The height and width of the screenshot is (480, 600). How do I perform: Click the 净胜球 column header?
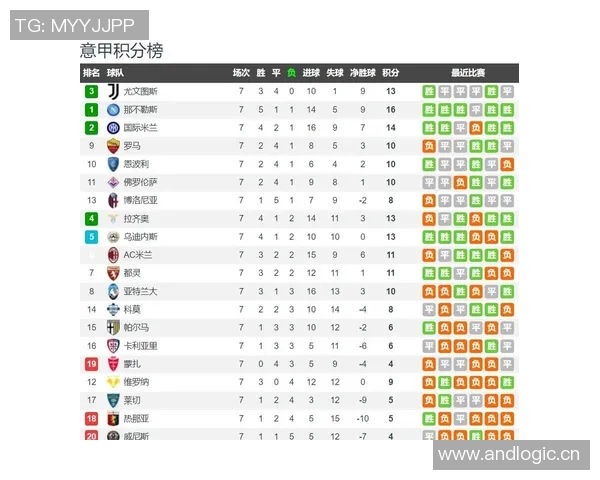(363, 73)
